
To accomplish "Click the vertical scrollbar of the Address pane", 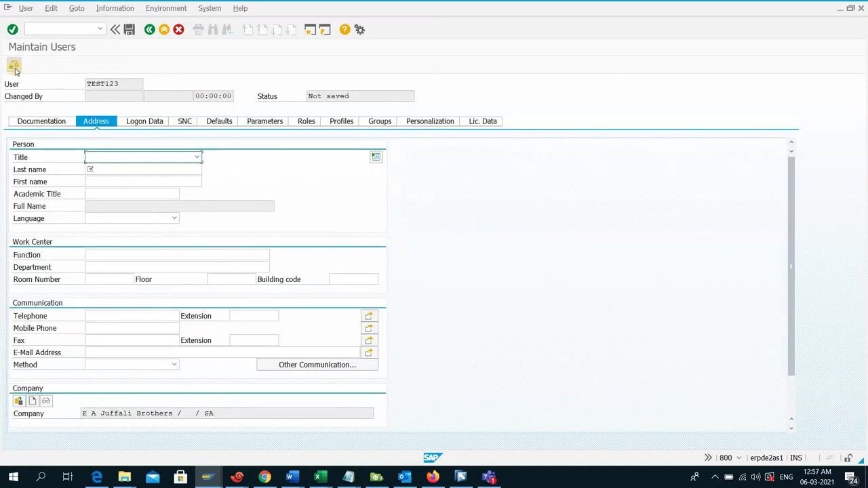I will point(791,266).
